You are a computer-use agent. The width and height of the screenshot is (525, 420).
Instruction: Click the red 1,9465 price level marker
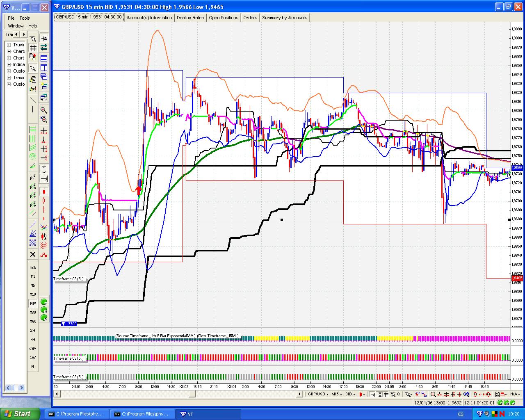517,278
